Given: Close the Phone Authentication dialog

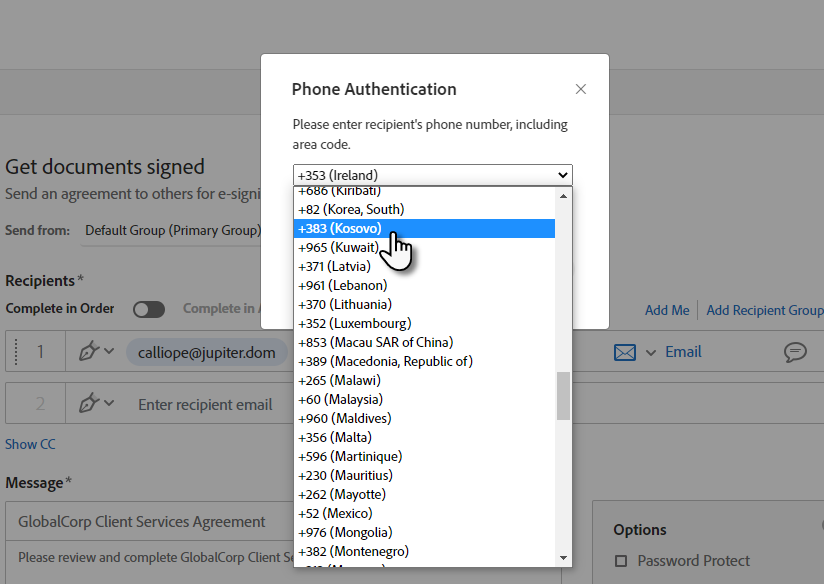Looking at the screenshot, I should (x=581, y=89).
